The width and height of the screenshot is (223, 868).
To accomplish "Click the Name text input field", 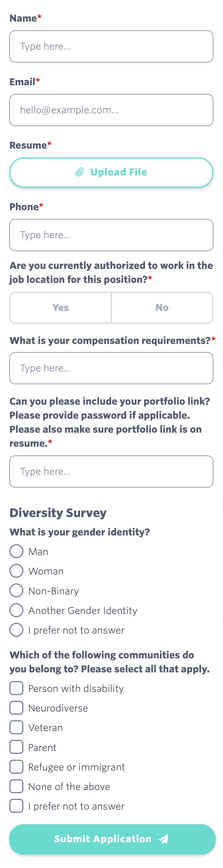I will [111, 46].
